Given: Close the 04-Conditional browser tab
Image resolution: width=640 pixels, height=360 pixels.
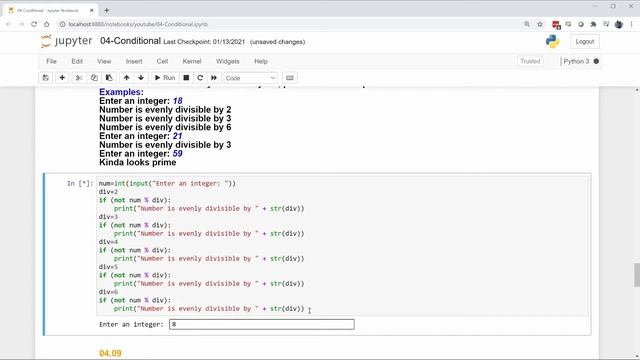Looking at the screenshot, I should point(91,10).
